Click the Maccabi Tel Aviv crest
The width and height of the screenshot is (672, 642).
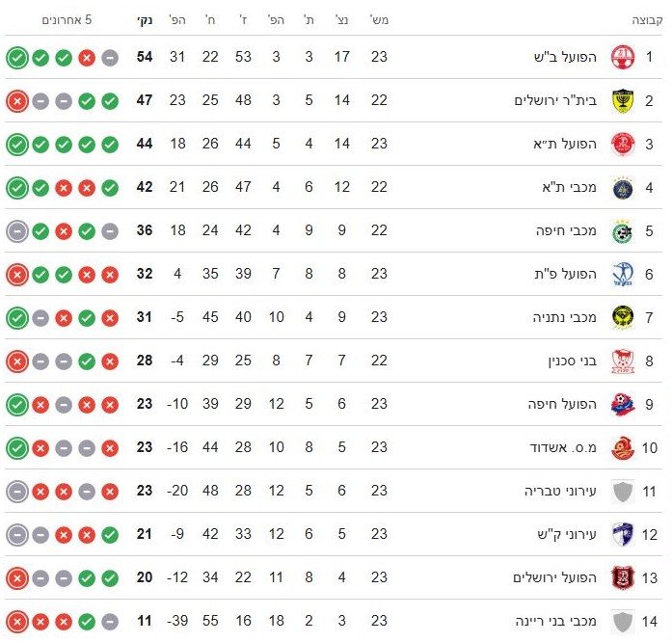pos(624,188)
